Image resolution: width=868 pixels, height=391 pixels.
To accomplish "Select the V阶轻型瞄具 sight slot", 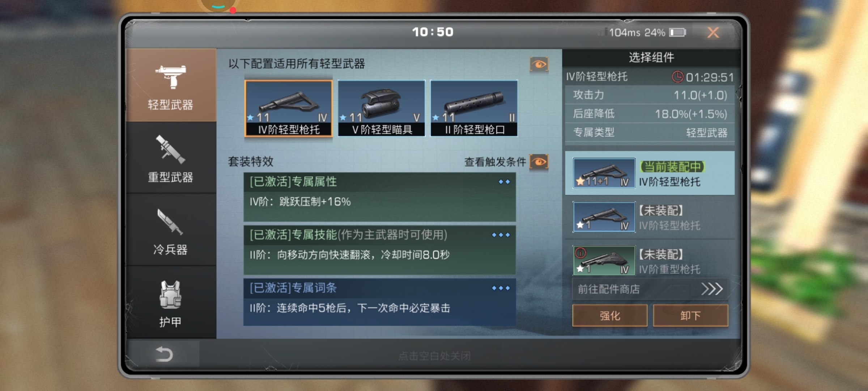I will [381, 108].
